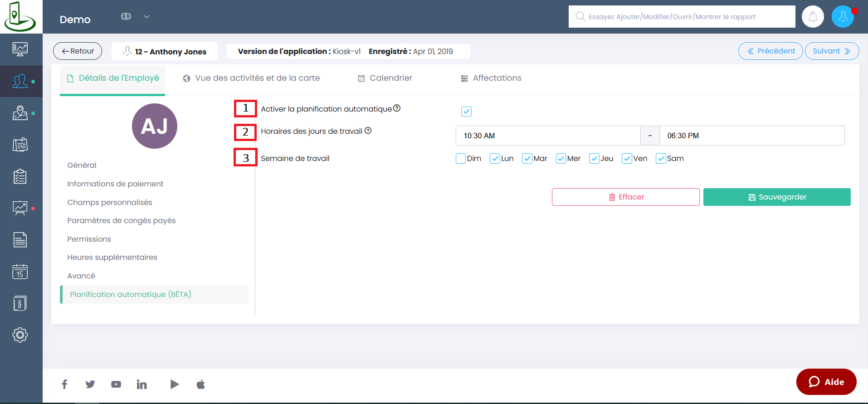Click the top search input field
The height and width of the screenshot is (404, 868).
click(685, 17)
